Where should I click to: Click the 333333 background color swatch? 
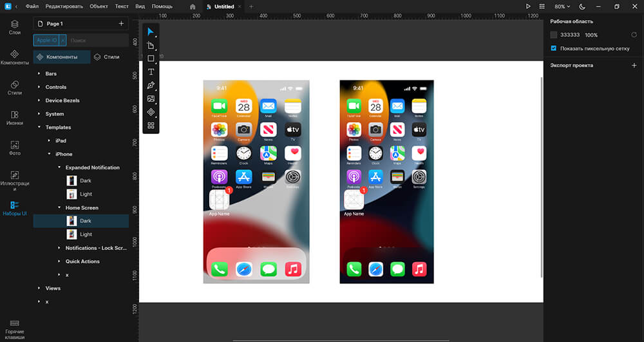point(554,35)
